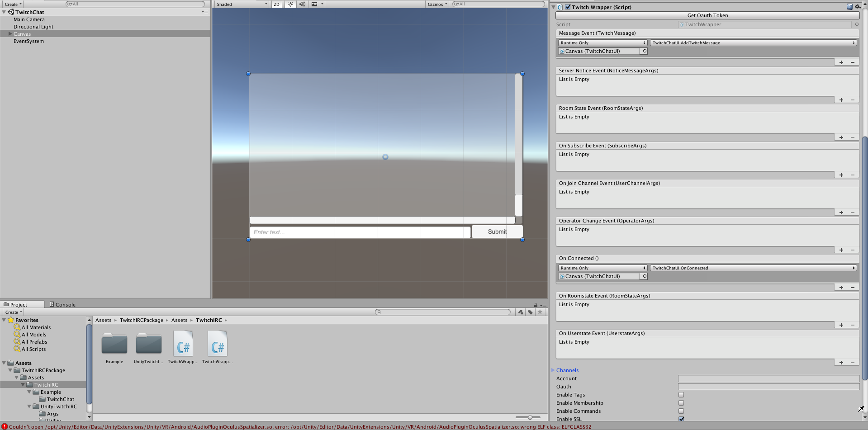Open Message Event Canvas object picker
The image size is (868, 430).
(645, 51)
